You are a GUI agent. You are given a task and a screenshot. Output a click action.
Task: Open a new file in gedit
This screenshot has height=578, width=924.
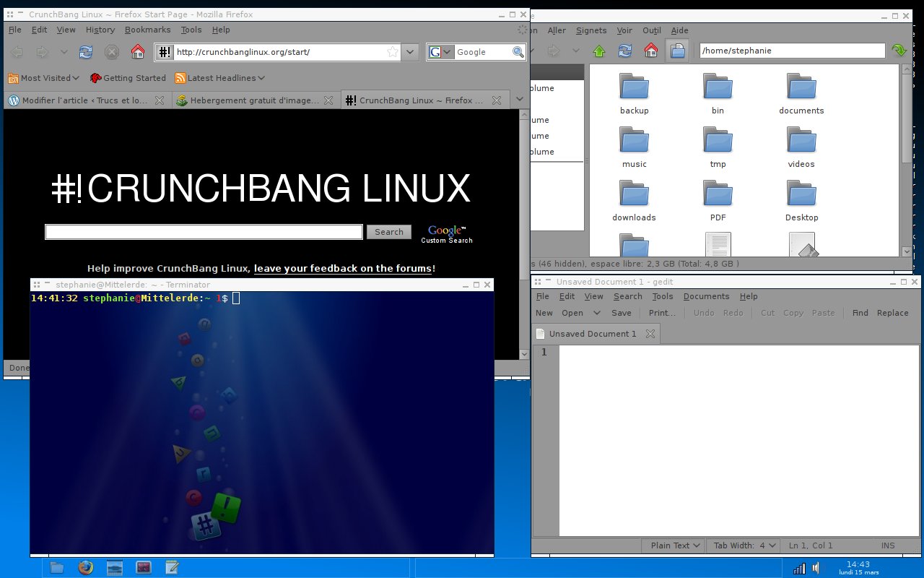click(x=543, y=312)
